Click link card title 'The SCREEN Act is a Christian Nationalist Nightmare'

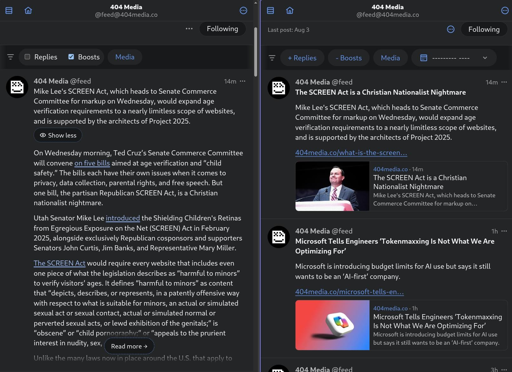tap(420, 182)
